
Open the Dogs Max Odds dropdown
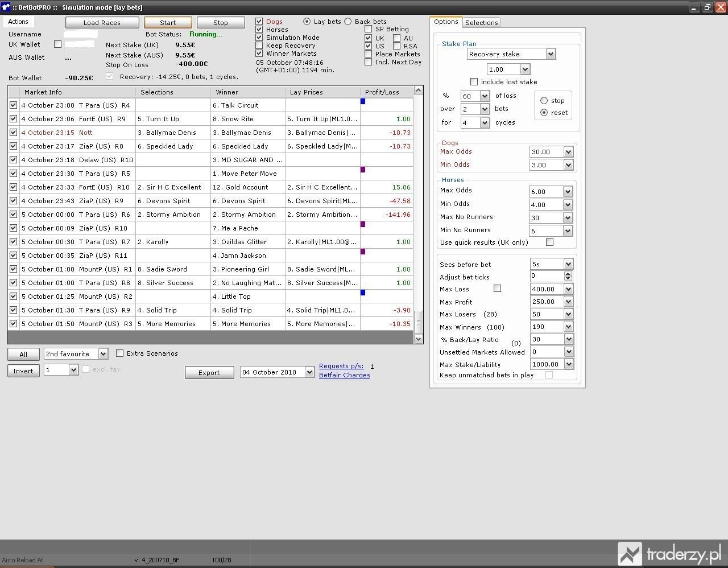568,152
